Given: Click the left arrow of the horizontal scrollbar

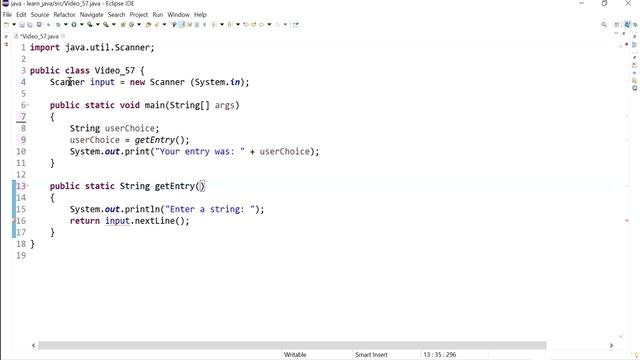Looking at the screenshot, I should point(33,345).
